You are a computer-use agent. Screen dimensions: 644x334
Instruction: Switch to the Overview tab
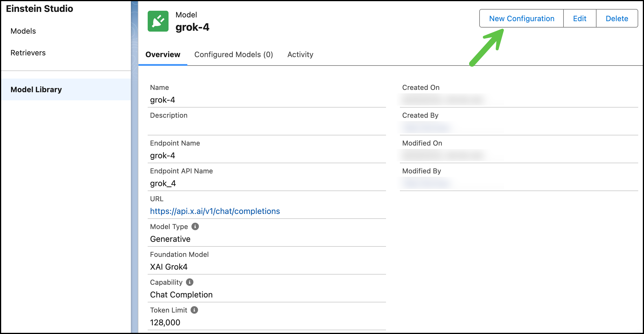[x=163, y=55]
